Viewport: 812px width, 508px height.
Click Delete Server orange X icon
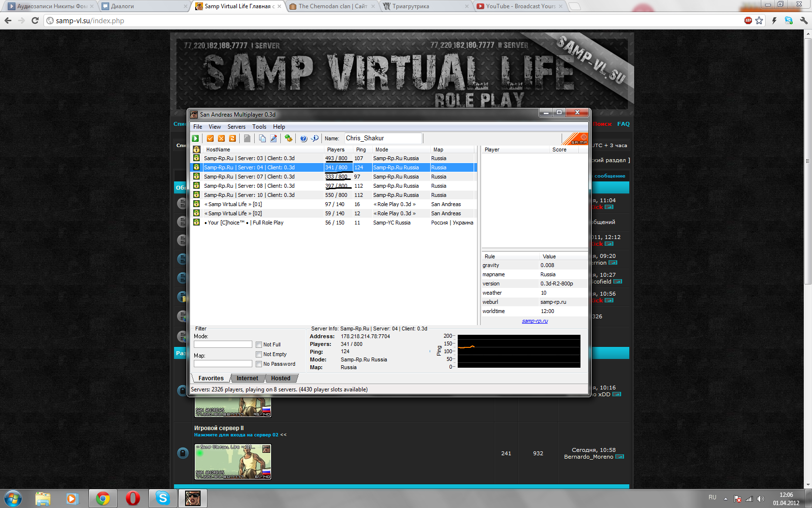(221, 138)
